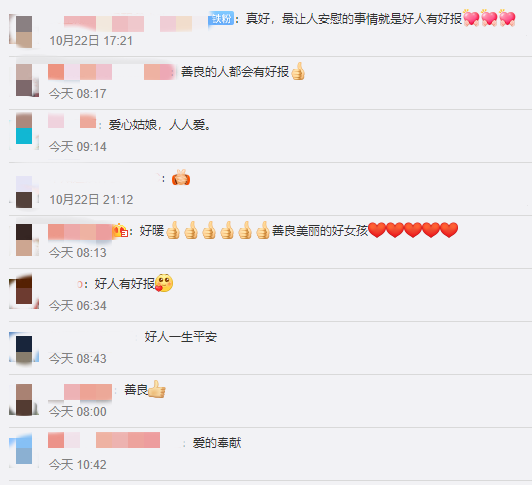Click the blushing emoji after '好人有好报'

click(164, 283)
